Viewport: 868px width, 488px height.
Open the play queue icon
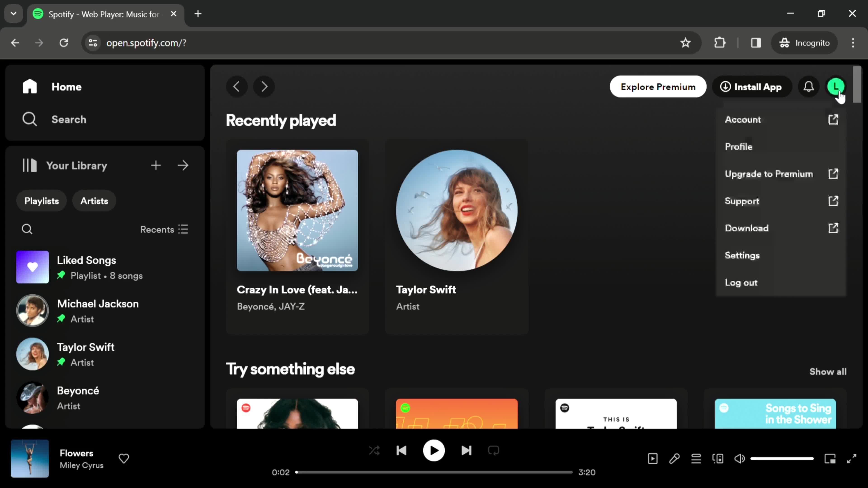(x=696, y=458)
